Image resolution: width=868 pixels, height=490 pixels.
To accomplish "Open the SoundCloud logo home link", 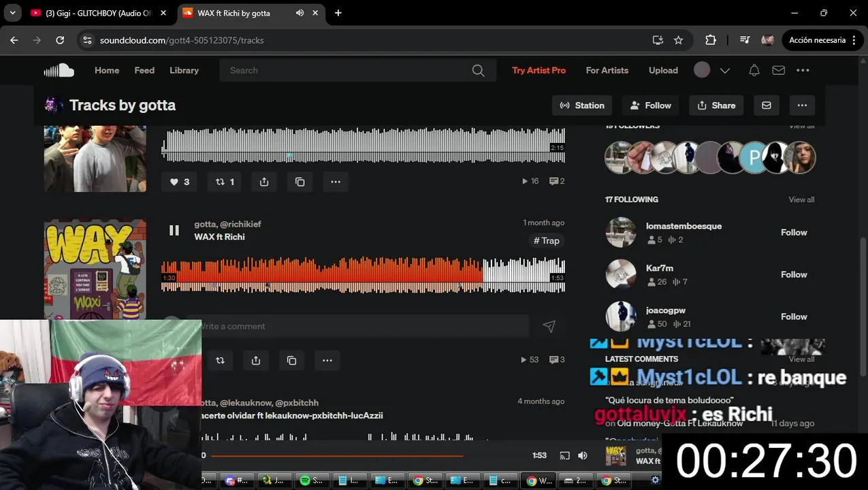I will 59,70.
